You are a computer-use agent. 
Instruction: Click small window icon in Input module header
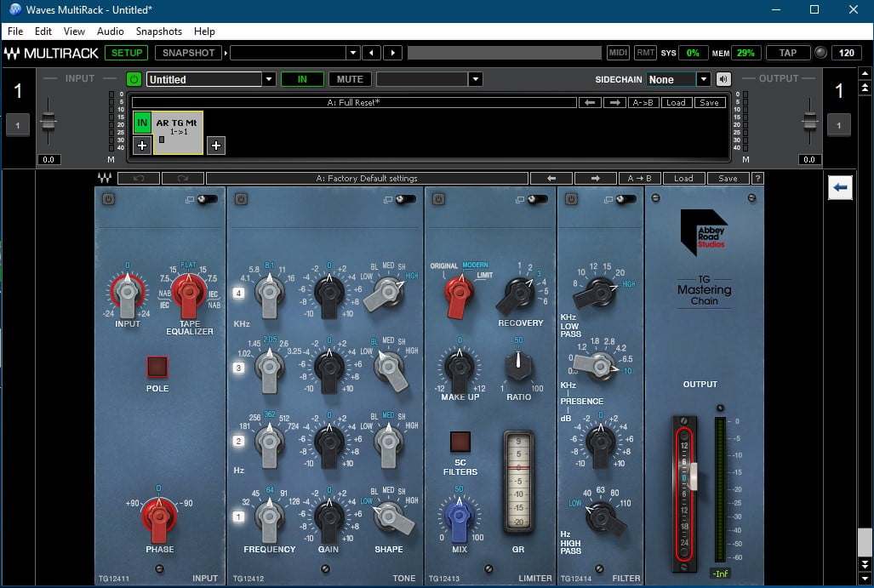coord(190,199)
